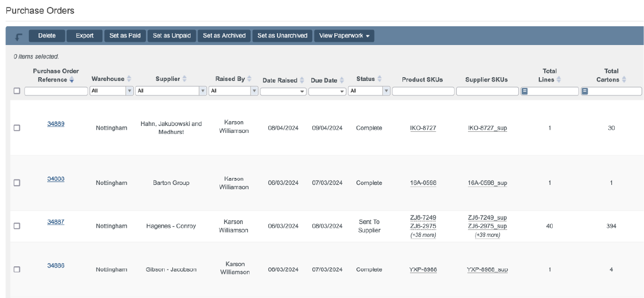Image resolution: width=644 pixels, height=298 pixels.
Task: Click supplier SKU YXP-8966_sup
Action: [487, 270]
